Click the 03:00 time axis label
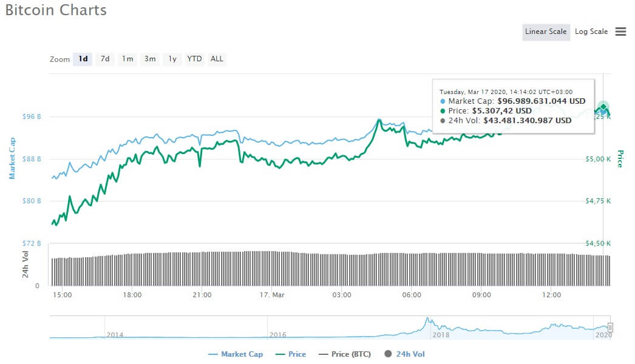The image size is (635, 364). [342, 295]
